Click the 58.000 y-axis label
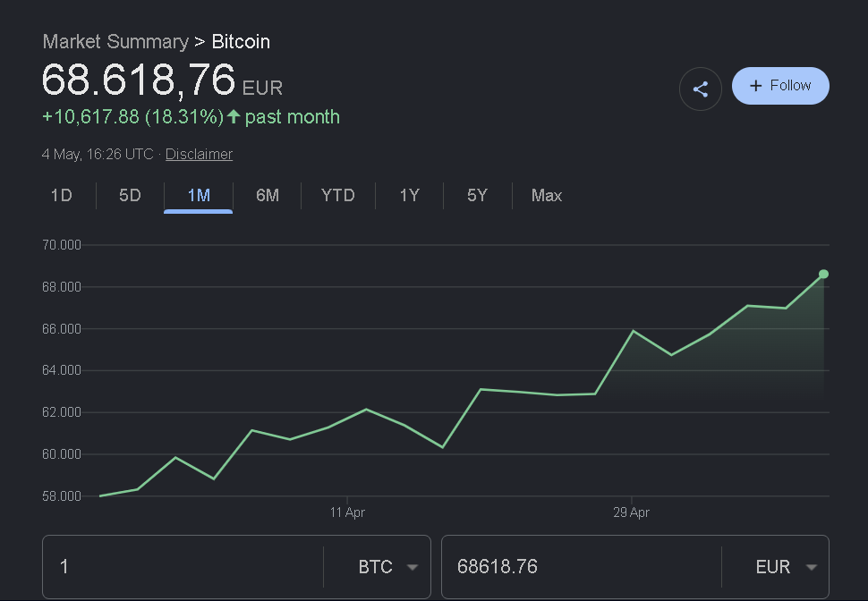Image resolution: width=868 pixels, height=601 pixels. (x=62, y=495)
